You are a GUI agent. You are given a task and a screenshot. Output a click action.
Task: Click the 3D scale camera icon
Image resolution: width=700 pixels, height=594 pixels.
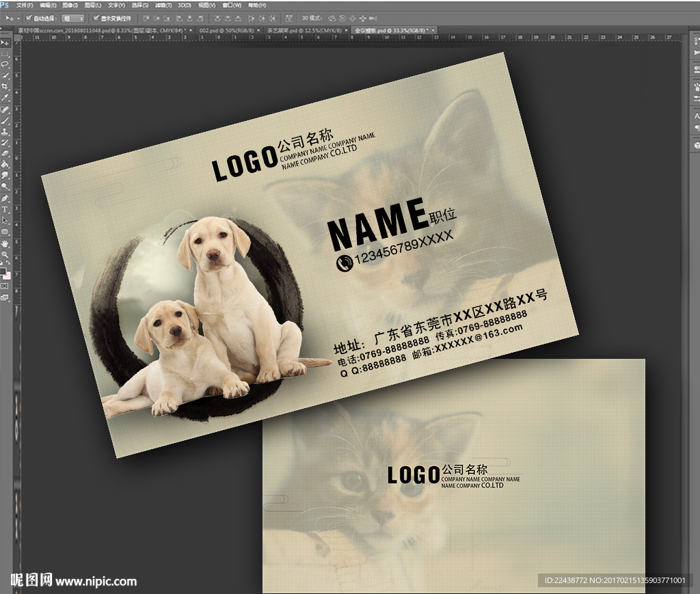pyautogui.click(x=373, y=18)
